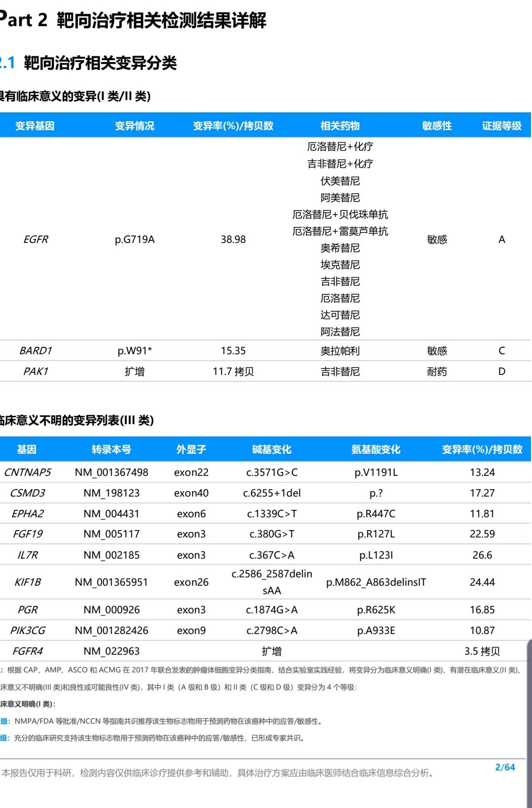Click the p.W91* variant value
The height and width of the screenshot is (808, 532).
[x=134, y=351]
